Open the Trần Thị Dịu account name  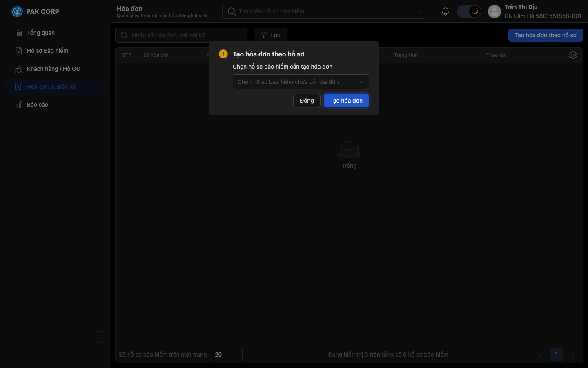coord(521,7)
